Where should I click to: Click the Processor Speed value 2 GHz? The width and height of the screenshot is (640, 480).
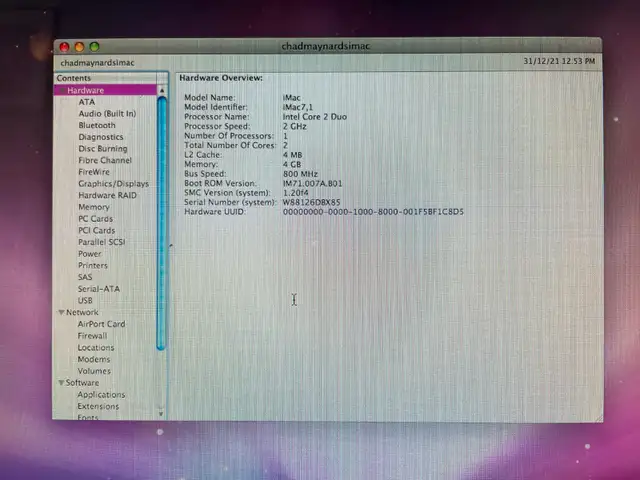coord(294,127)
